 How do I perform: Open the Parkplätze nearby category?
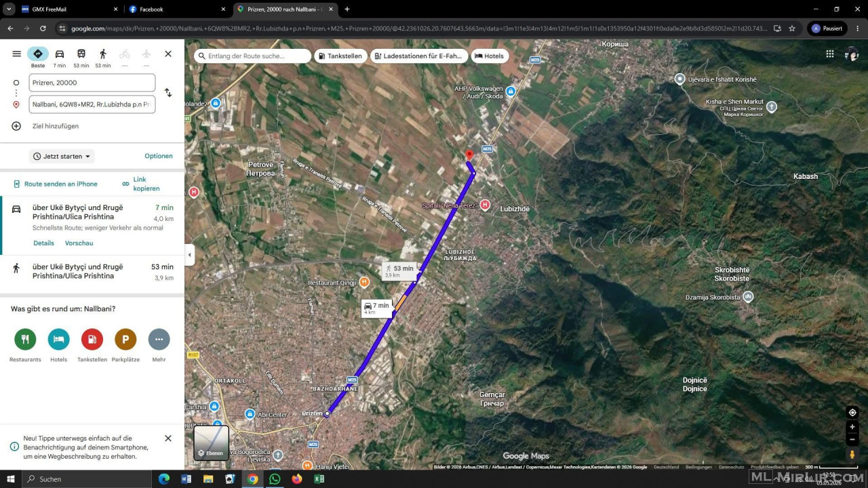(125, 339)
